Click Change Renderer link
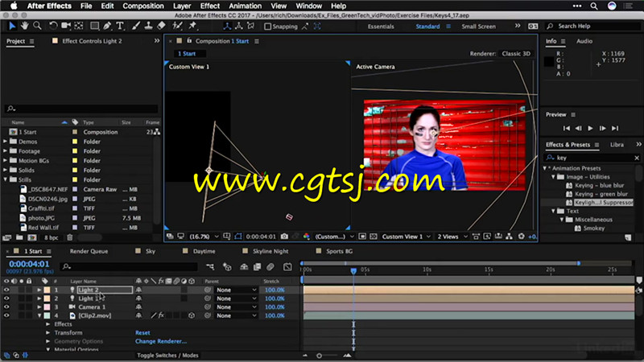Viewport: 644px width, 362px height. pyautogui.click(x=160, y=341)
